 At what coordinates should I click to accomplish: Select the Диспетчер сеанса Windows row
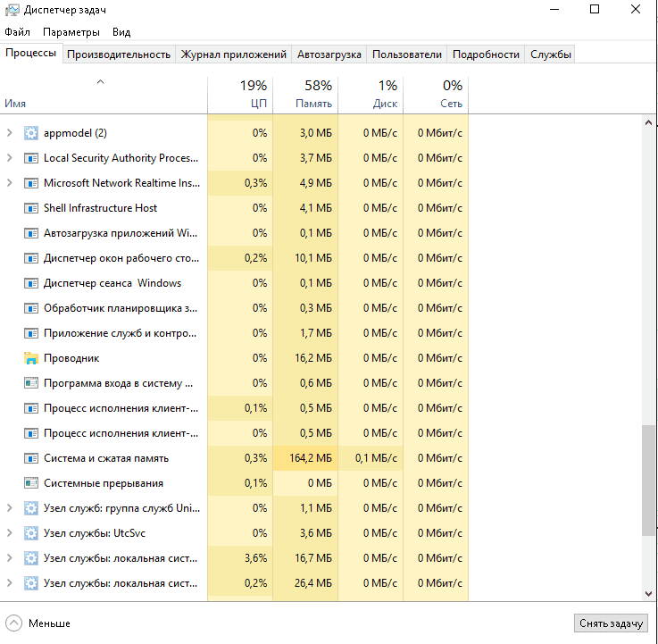point(234,283)
